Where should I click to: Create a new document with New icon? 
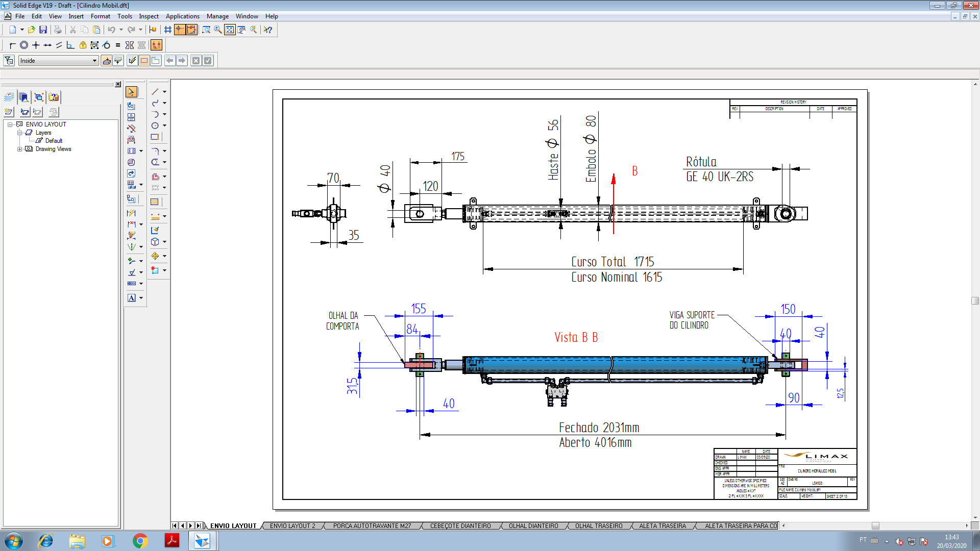click(x=13, y=30)
